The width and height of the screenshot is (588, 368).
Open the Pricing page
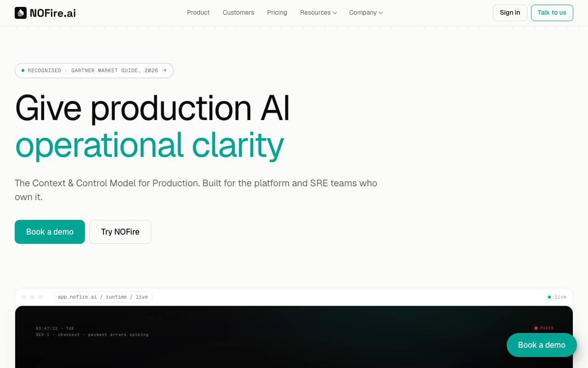(277, 12)
